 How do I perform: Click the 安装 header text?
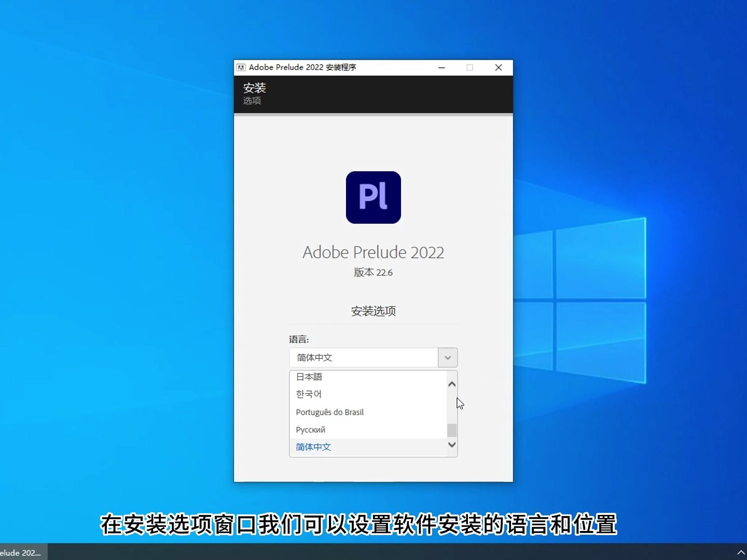coord(255,88)
